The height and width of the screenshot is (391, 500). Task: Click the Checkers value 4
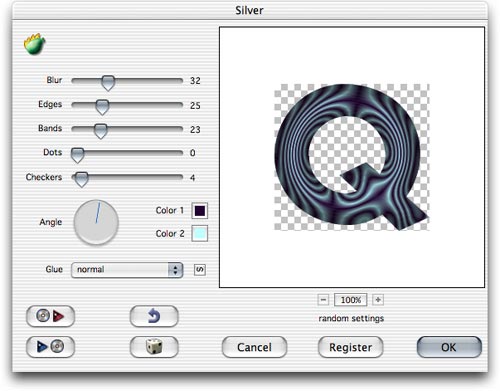192,178
